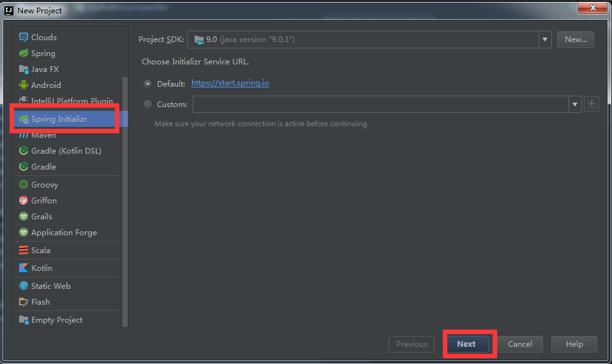This screenshot has width=612, height=364.
Task: Click the IntelliJ Platform Plugin icon
Action: coord(24,100)
